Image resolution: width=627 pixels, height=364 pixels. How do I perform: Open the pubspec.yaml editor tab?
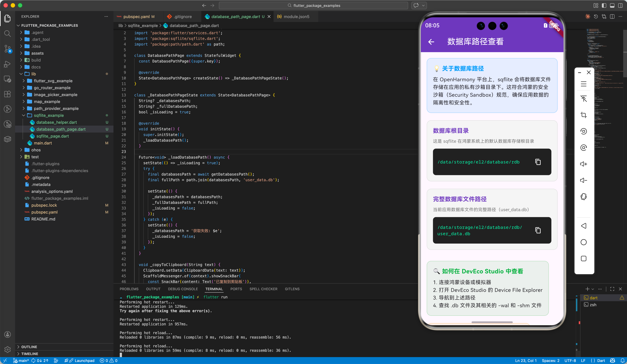(136, 17)
